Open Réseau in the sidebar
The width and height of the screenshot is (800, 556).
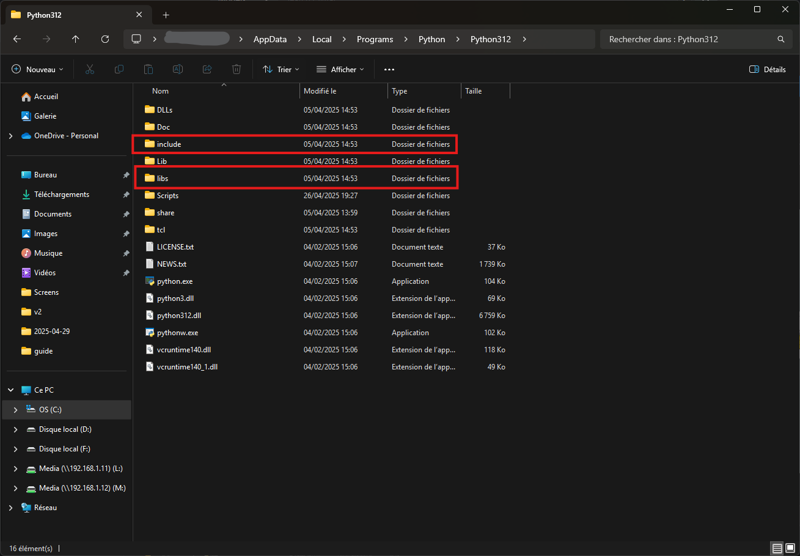click(x=39, y=508)
